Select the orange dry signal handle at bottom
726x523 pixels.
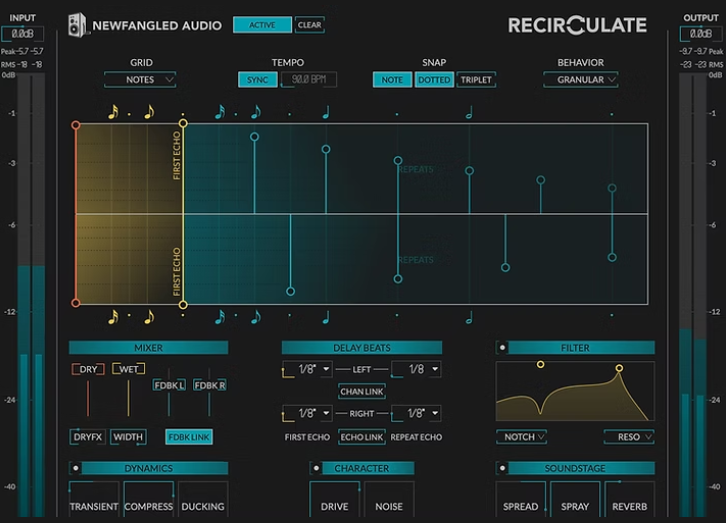tap(76, 303)
